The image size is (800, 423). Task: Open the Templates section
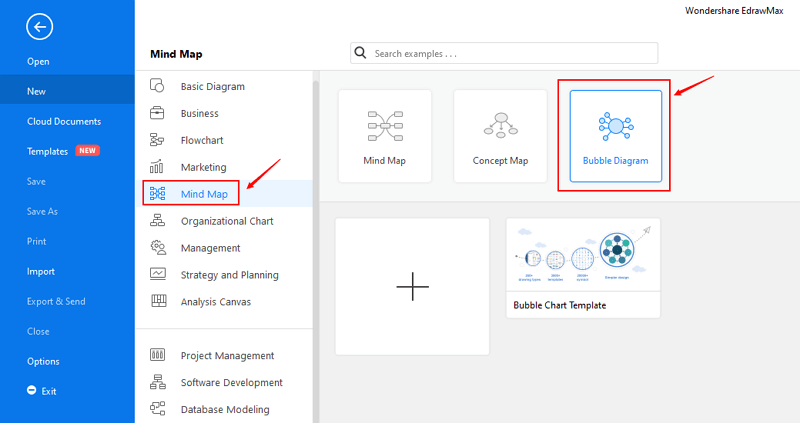tap(47, 152)
